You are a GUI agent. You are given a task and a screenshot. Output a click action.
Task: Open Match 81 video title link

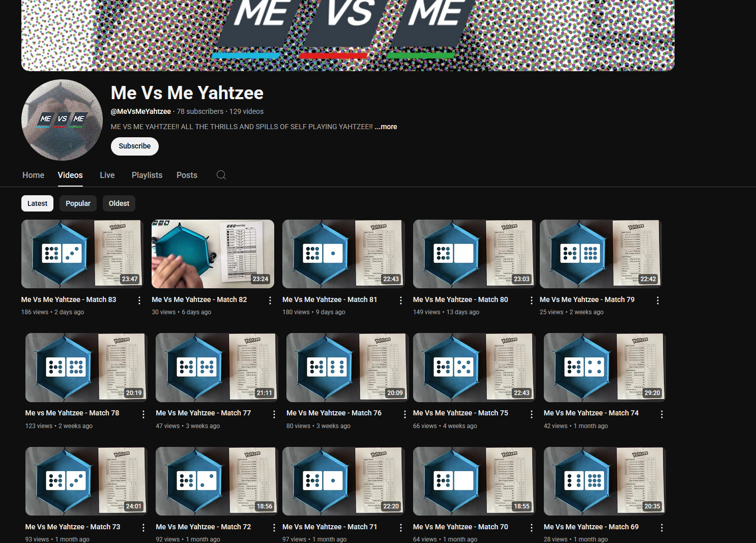click(330, 299)
